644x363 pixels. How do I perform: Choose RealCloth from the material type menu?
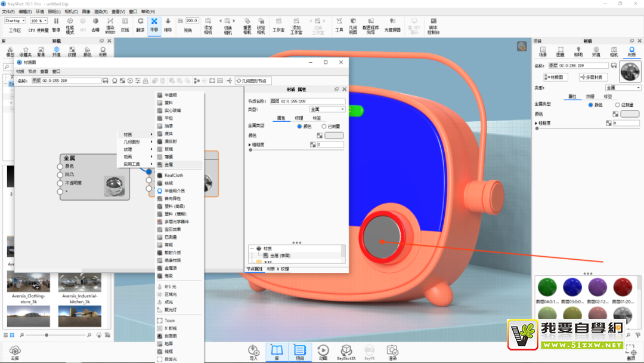pyautogui.click(x=173, y=176)
